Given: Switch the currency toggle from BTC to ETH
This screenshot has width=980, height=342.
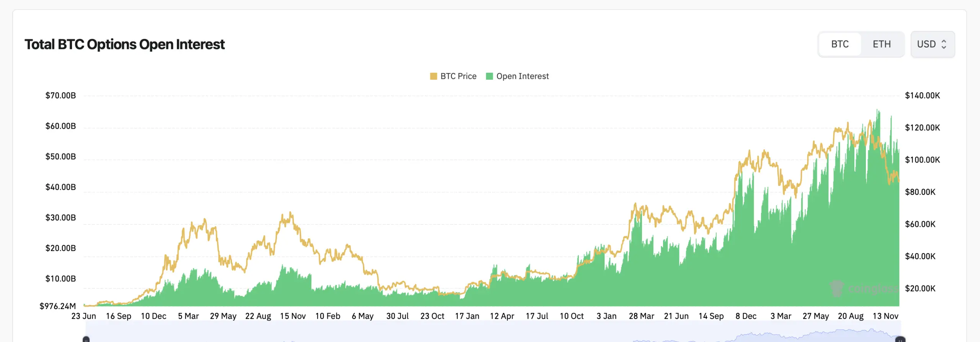Looking at the screenshot, I should point(882,44).
